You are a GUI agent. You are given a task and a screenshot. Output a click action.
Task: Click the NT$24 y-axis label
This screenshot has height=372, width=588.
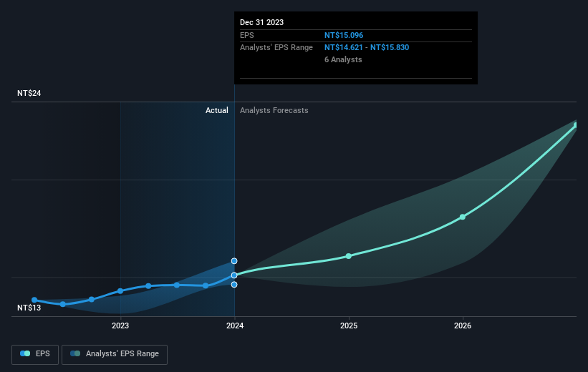29,93
